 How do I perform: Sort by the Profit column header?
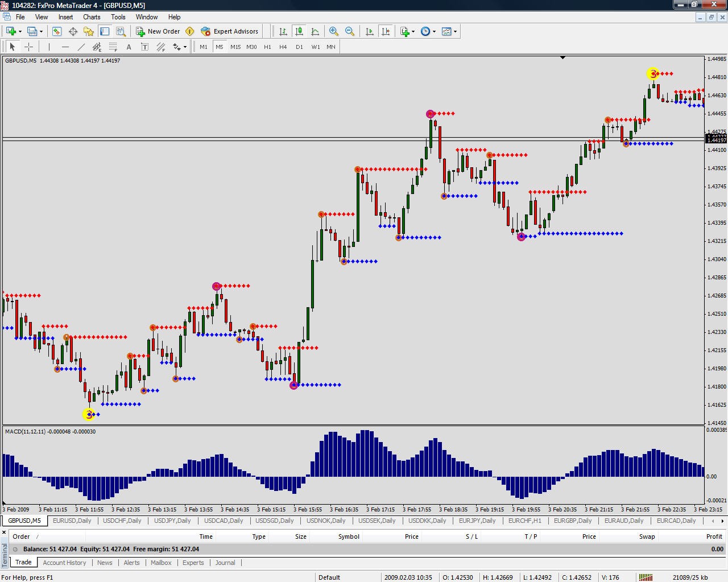[x=714, y=536]
